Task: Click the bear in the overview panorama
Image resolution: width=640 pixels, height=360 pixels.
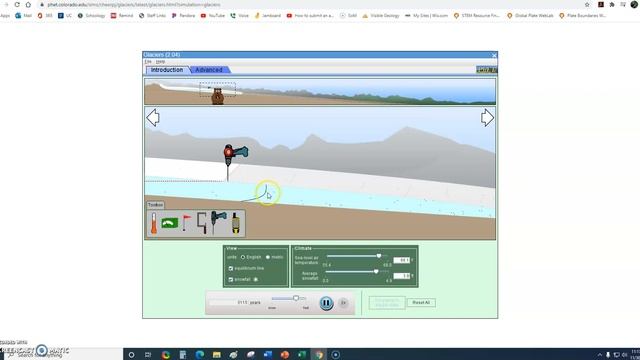Action: click(218, 97)
